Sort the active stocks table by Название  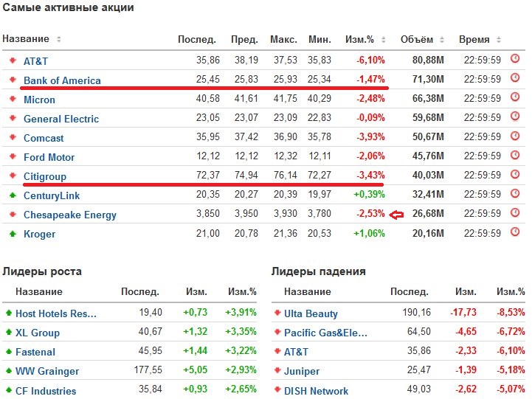pyautogui.click(x=59, y=39)
